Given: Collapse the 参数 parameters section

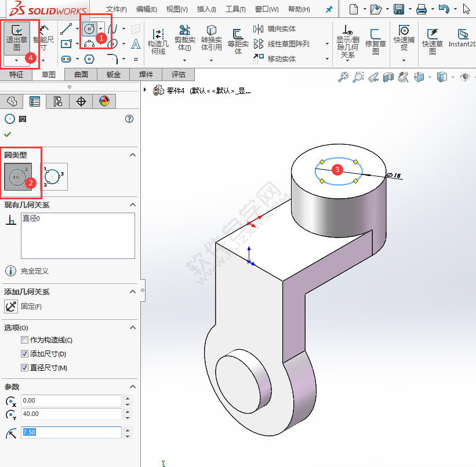Looking at the screenshot, I should [x=133, y=386].
